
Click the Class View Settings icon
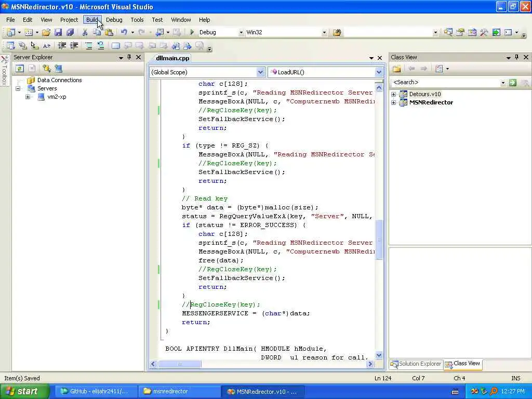[439, 69]
